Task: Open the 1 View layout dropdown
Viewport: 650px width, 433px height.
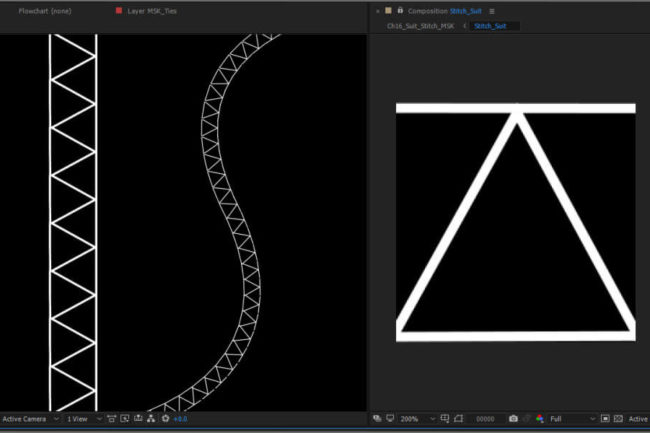Action: pyautogui.click(x=82, y=419)
